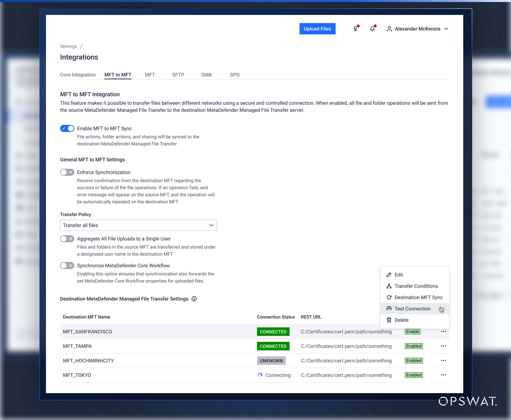Select the Core Integration tab

pos(78,75)
